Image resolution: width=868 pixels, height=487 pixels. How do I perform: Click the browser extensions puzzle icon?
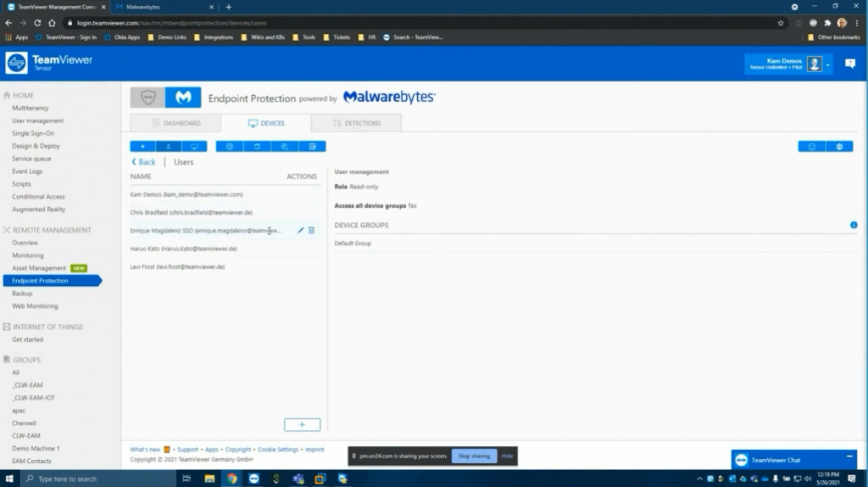tap(827, 23)
